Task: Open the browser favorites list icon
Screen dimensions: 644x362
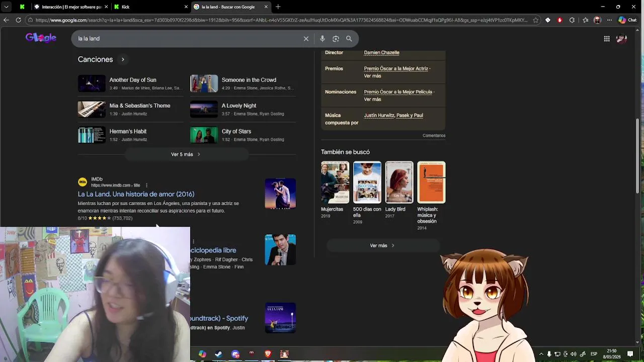Action: (586, 20)
